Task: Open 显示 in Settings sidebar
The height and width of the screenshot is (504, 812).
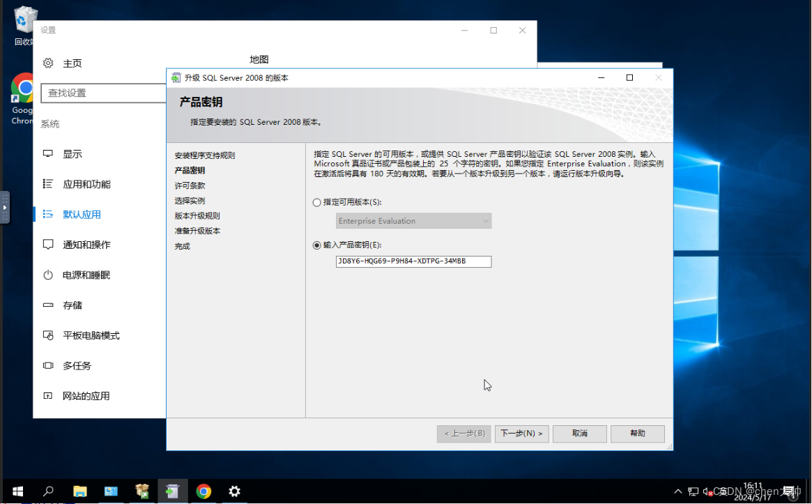Action: click(x=72, y=154)
